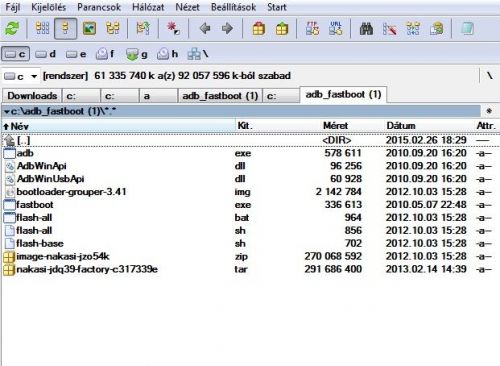Viewport: 500px width, 366px height.
Task: Select the AdbWinApi dll file
Action: (x=250, y=166)
